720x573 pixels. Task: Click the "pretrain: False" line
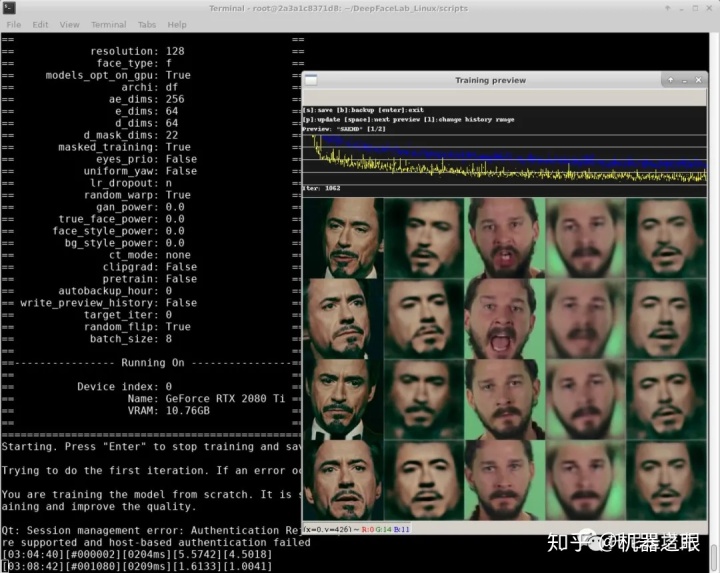150,279
